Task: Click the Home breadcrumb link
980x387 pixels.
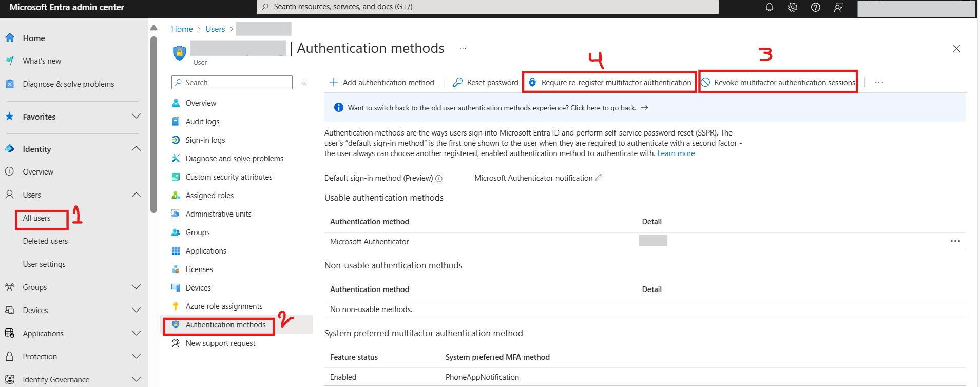Action: click(182, 29)
